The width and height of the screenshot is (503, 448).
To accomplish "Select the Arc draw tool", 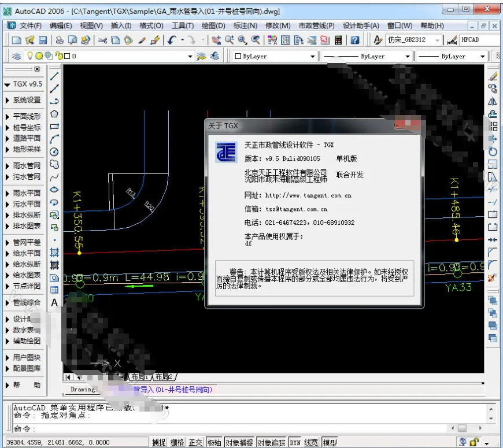I will (x=54, y=139).
